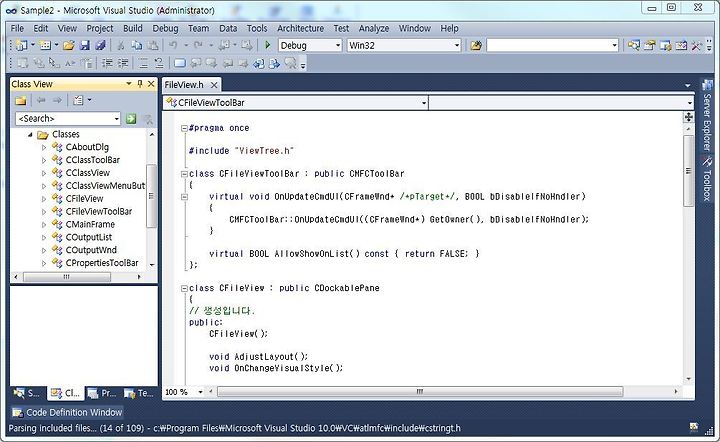This screenshot has height=442, width=720.
Task: Click the New Project toolbar icon
Action: click(x=21, y=45)
